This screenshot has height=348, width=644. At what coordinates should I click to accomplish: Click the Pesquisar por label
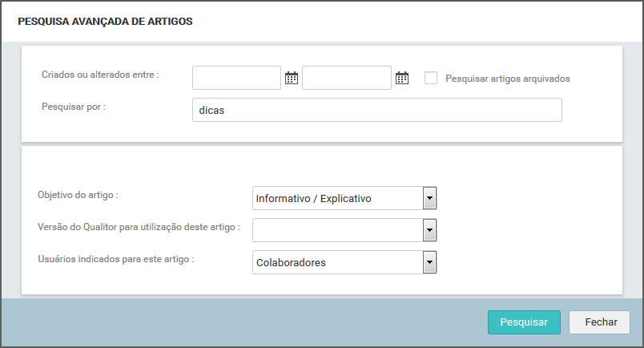point(74,107)
